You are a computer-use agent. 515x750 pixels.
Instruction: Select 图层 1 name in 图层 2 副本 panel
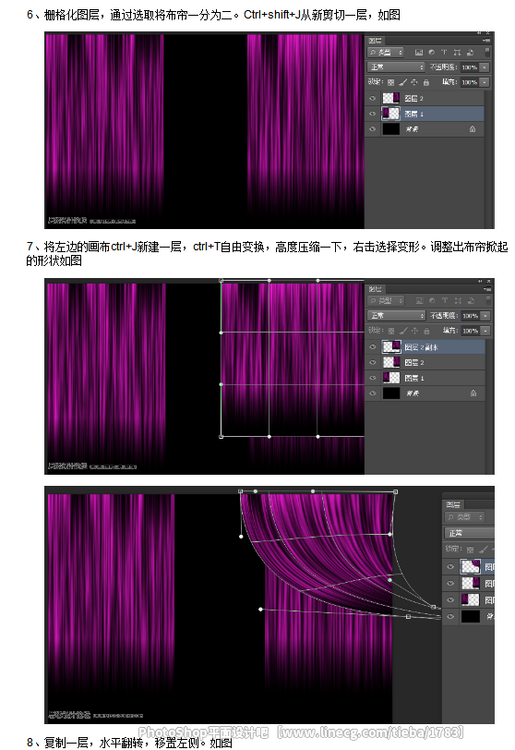(x=414, y=378)
